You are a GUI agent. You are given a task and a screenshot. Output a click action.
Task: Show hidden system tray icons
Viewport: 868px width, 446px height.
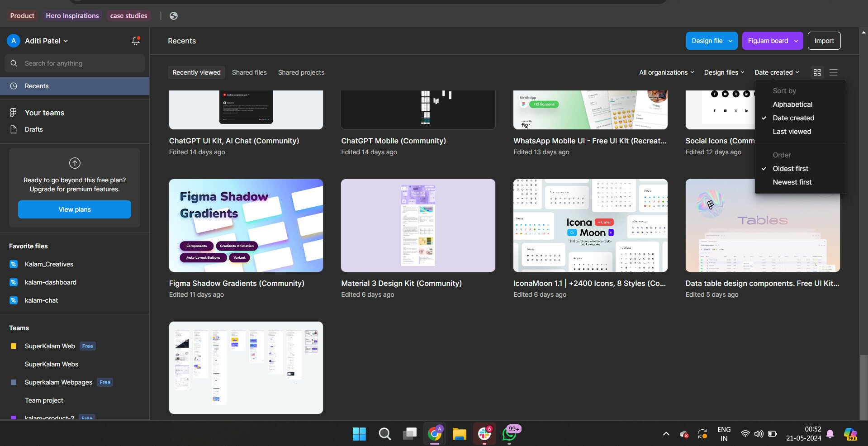click(x=666, y=434)
